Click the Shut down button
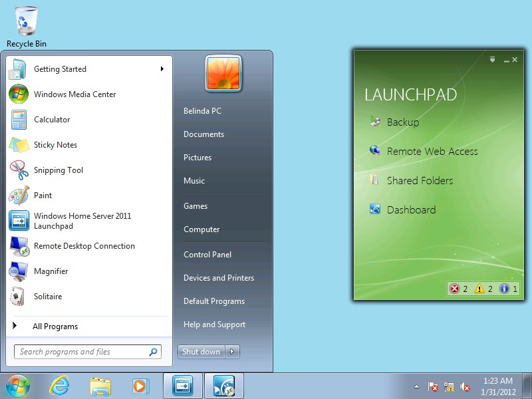 201,352
